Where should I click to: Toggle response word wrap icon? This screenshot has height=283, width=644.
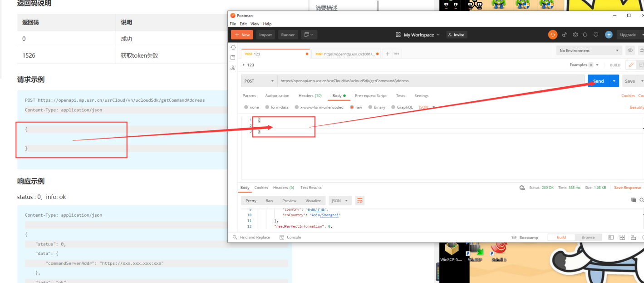pyautogui.click(x=359, y=200)
